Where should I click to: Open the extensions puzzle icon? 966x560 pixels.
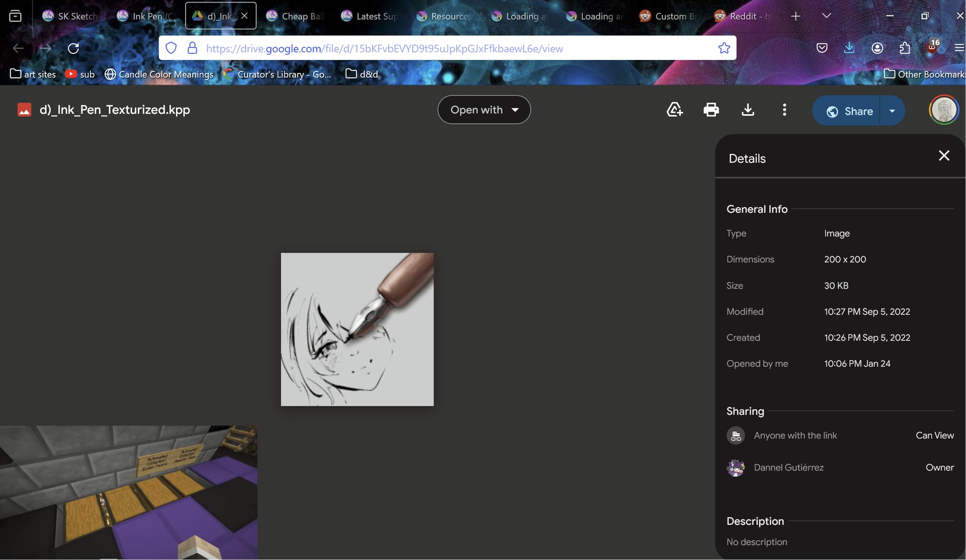(x=905, y=48)
